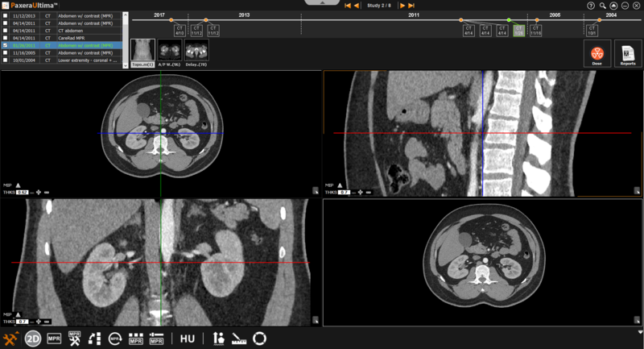Open the Reports panel

pyautogui.click(x=627, y=54)
